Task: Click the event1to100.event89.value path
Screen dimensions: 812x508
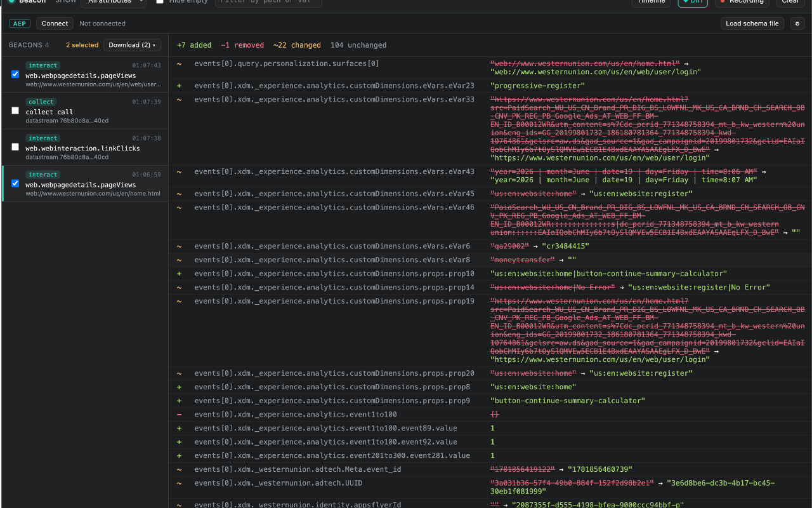Action: (325, 429)
